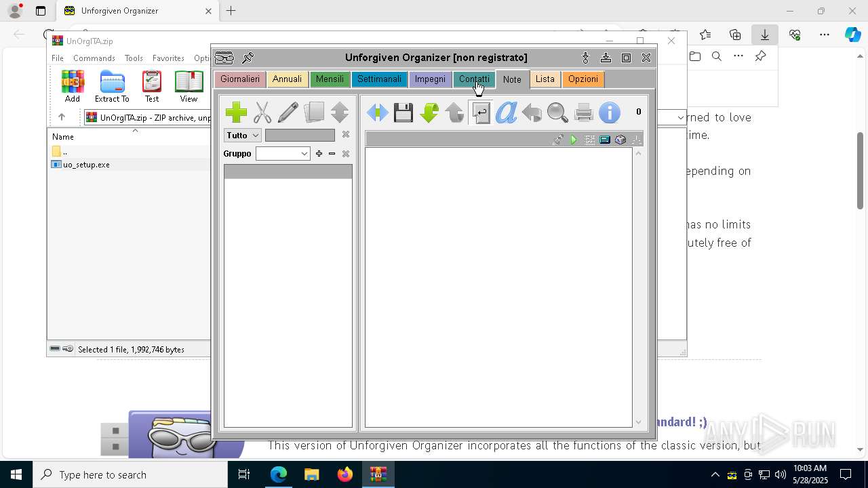Add a new note with green plus

[236, 112]
